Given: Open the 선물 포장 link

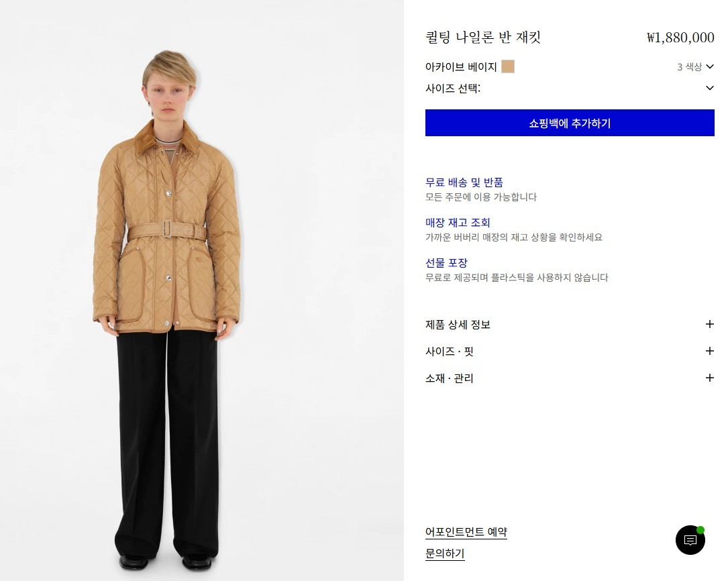Looking at the screenshot, I should tap(446, 263).
